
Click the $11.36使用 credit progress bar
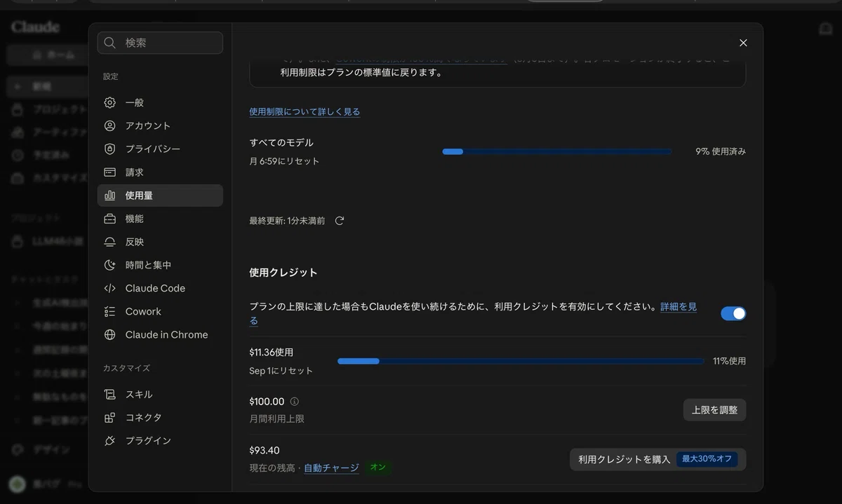[x=521, y=361]
